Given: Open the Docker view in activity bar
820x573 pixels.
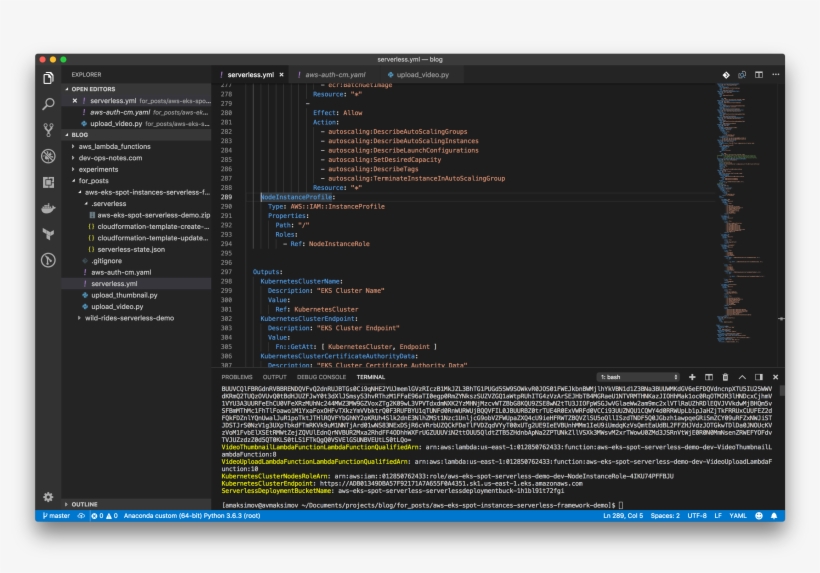Looking at the screenshot, I should point(48,208).
